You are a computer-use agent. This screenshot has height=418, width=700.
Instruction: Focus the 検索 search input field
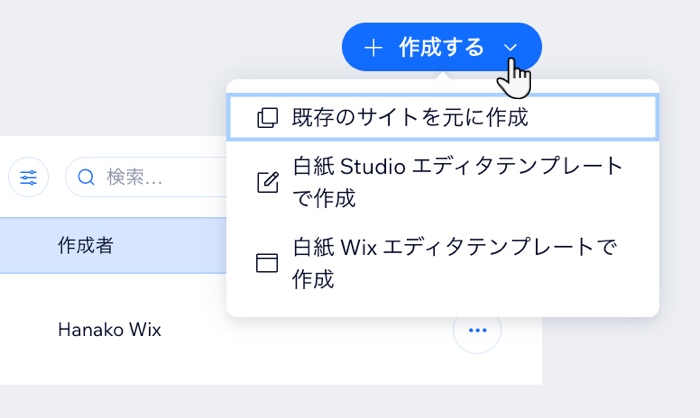150,178
